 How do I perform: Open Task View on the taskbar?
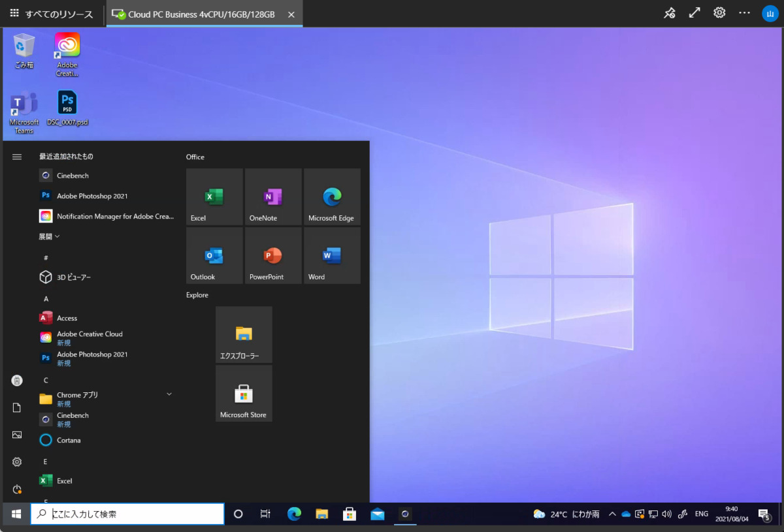(265, 514)
